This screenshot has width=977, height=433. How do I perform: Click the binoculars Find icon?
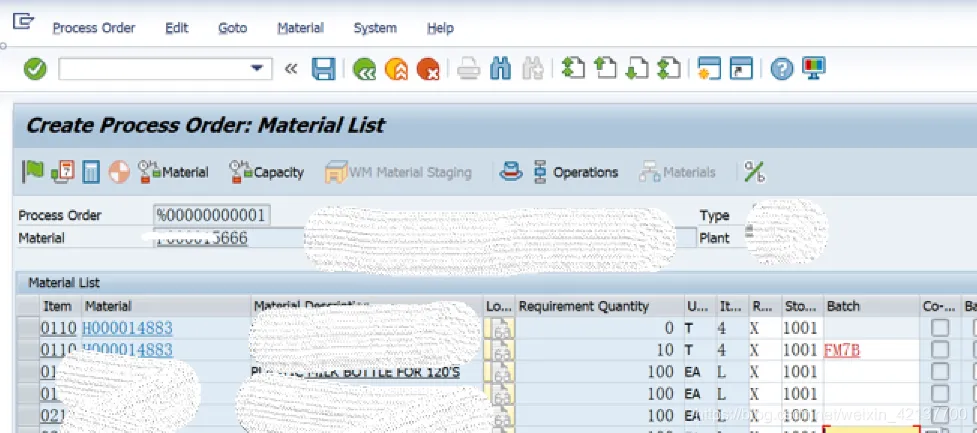(501, 69)
